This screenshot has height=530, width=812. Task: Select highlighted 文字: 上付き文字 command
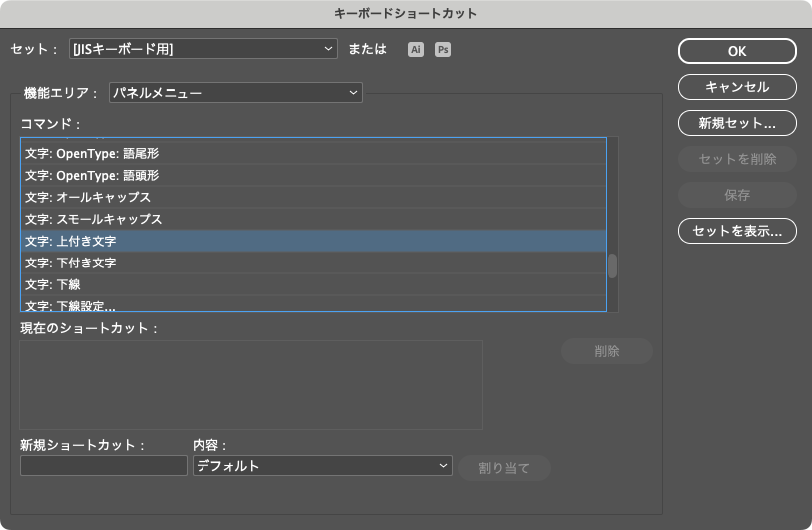coord(312,241)
